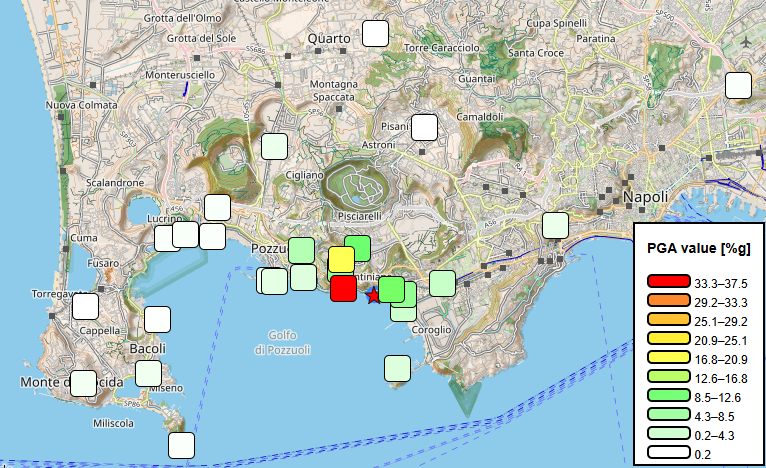Select the offshore station marker southwest of Coroglio
Screen dimensions: 766x468
397,368
